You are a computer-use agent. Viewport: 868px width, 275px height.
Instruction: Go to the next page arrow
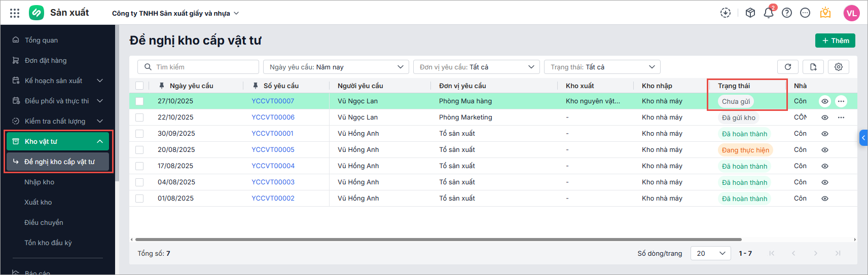[816, 253]
